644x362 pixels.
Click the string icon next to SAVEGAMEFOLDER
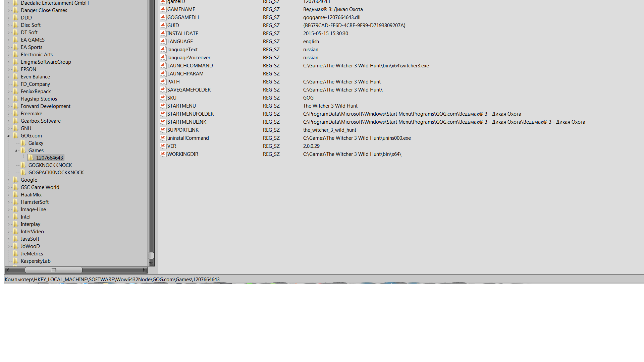coord(163,89)
